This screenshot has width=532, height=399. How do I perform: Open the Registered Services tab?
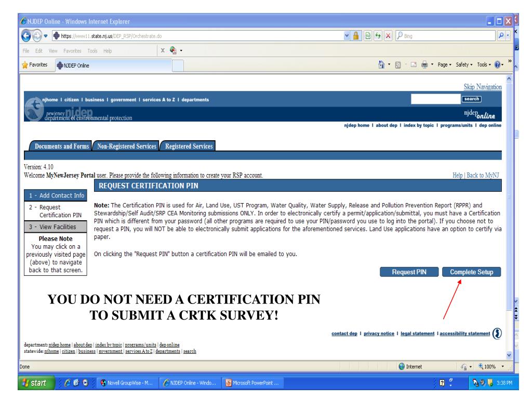coord(188,146)
